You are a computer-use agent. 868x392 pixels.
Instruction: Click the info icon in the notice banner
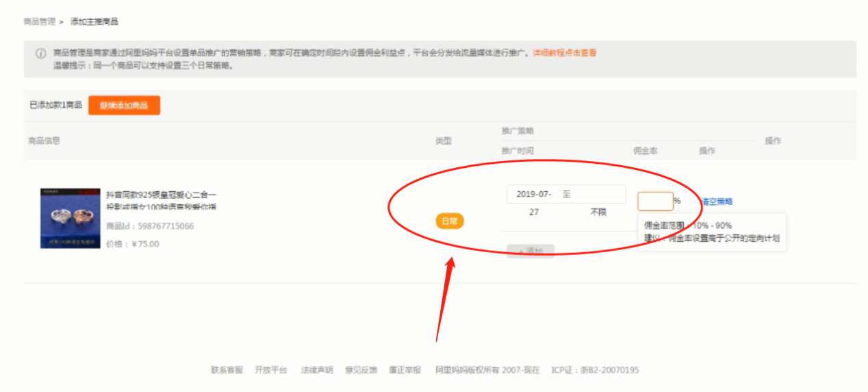point(40,53)
